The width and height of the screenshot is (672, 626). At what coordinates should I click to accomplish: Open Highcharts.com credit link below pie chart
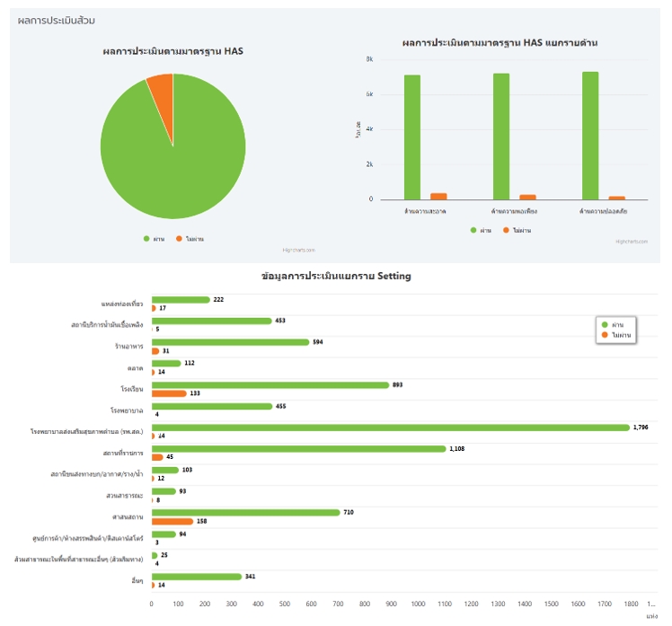299,251
